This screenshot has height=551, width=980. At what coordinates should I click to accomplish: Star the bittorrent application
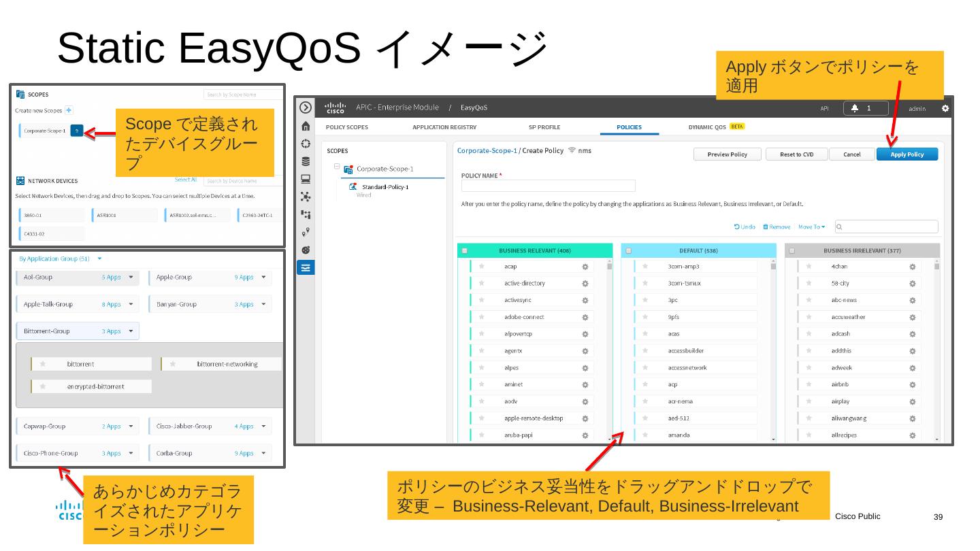click(x=43, y=364)
